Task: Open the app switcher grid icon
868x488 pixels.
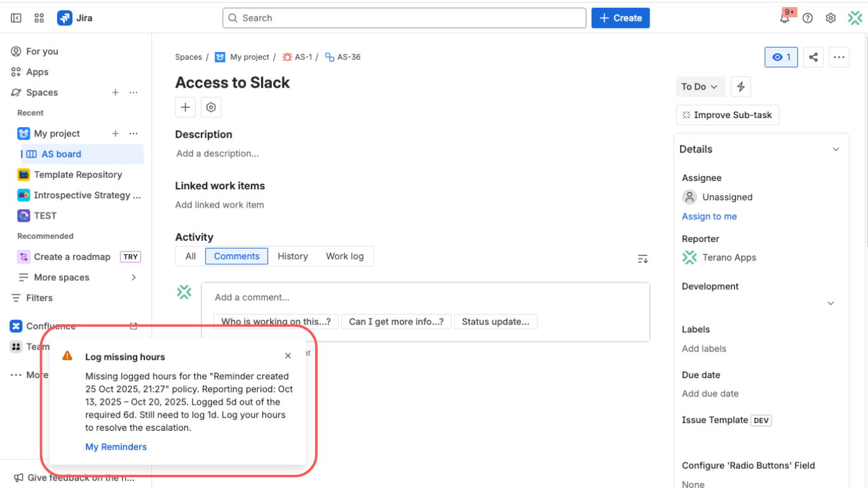Action: tap(39, 18)
